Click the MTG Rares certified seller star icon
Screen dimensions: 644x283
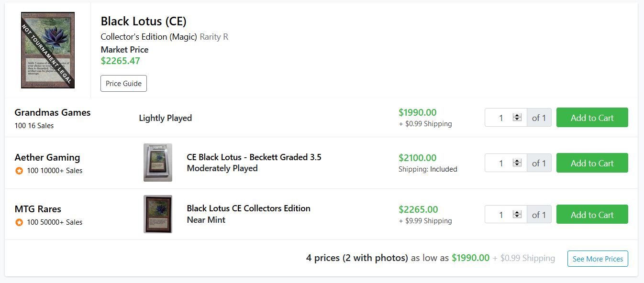click(x=19, y=222)
